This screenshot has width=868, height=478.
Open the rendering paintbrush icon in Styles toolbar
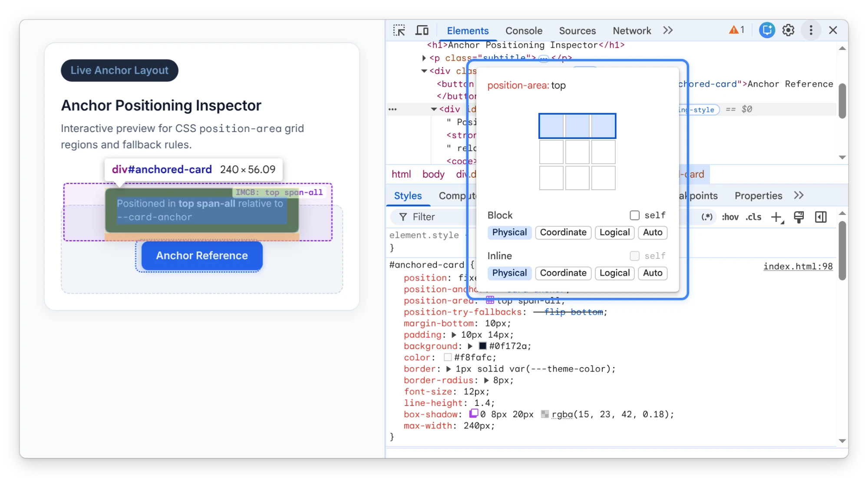799,217
